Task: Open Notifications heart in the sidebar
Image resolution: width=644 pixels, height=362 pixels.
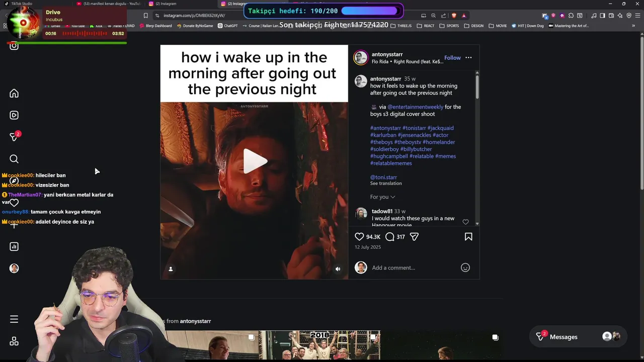Action: [x=14, y=203]
